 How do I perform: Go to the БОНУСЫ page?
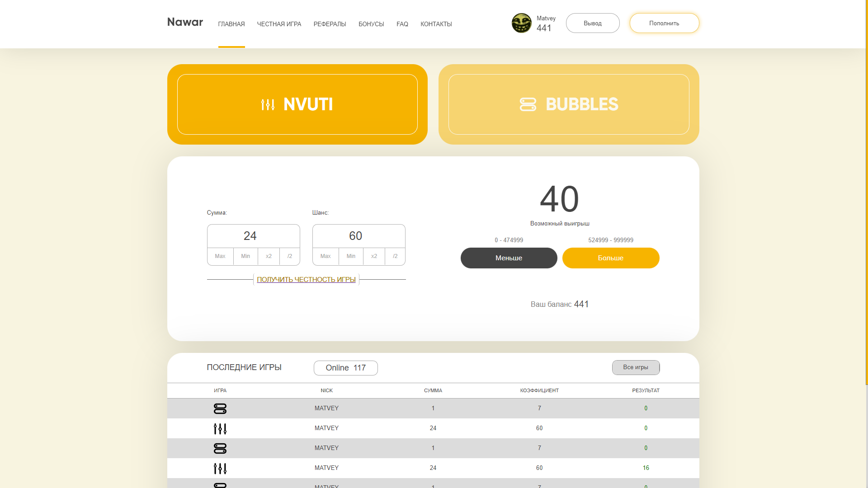coord(371,24)
